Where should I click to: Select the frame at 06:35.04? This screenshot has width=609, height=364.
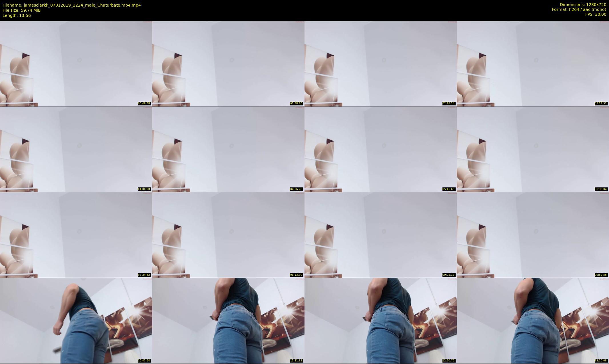coord(533,149)
